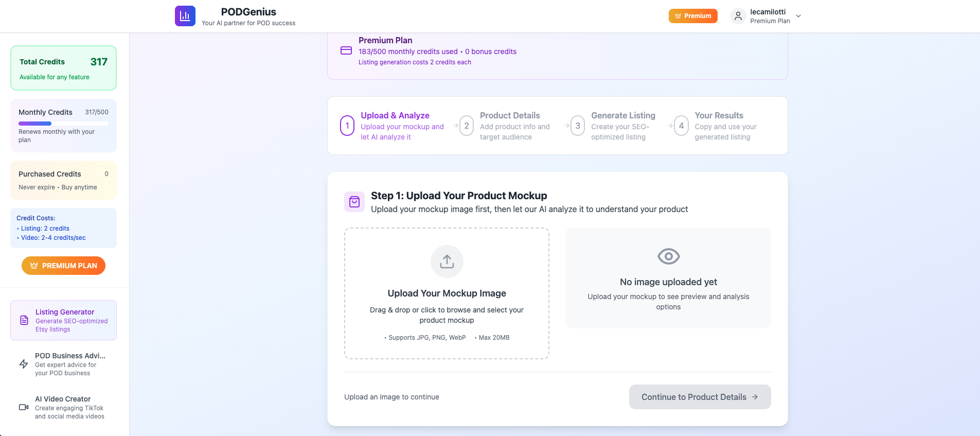Click the upload arrow icon in dropzone

(x=447, y=261)
